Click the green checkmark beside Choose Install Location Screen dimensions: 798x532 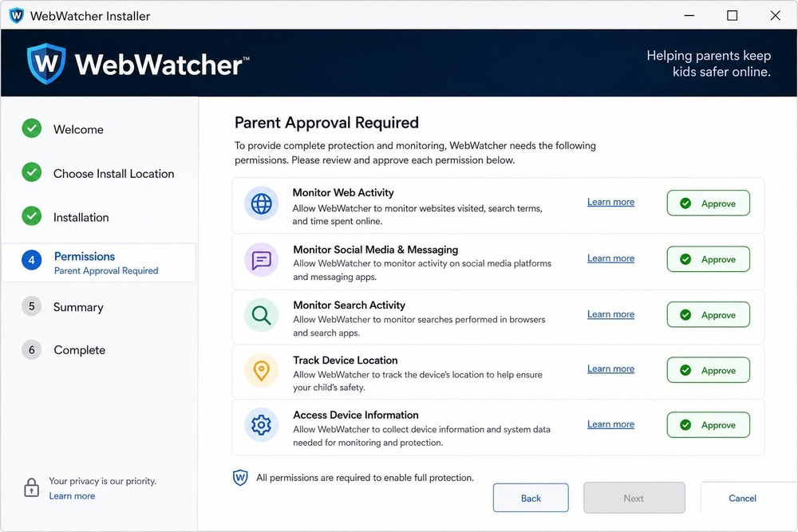pos(32,172)
